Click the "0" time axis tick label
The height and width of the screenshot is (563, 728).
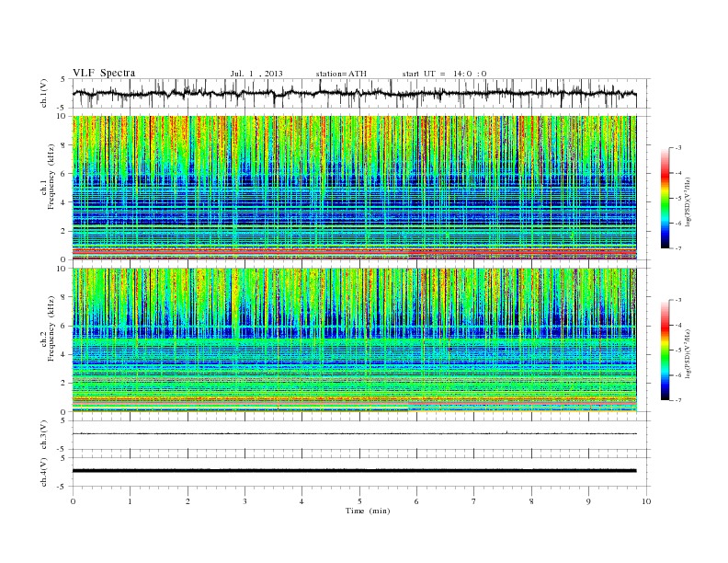pyautogui.click(x=73, y=501)
